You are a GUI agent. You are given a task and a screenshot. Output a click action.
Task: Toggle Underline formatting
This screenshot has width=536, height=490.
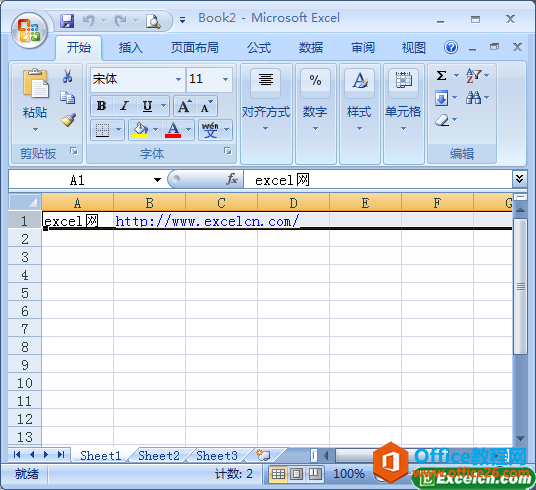[x=147, y=106]
